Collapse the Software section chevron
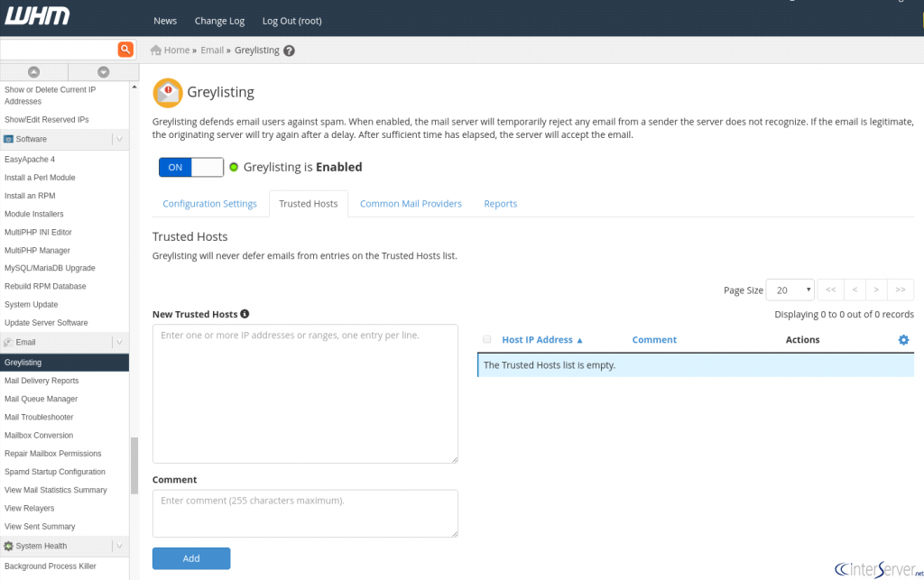The height and width of the screenshot is (580, 924). point(120,139)
